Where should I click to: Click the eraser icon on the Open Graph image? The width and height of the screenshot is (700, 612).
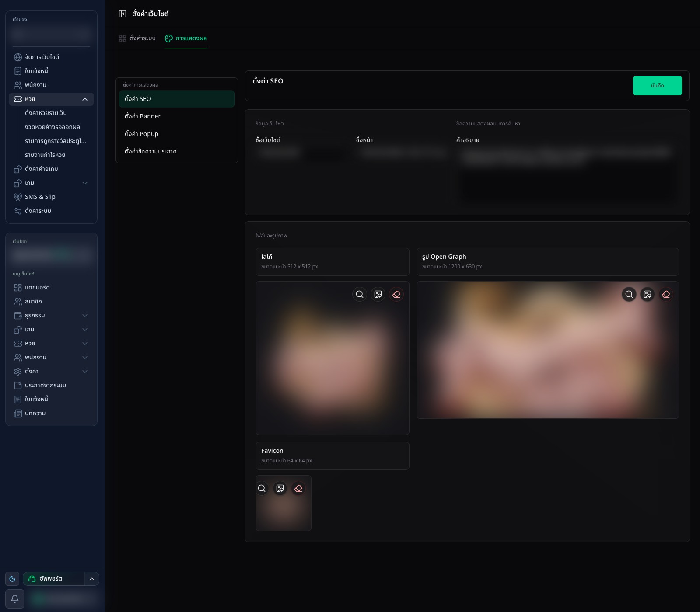666,294
